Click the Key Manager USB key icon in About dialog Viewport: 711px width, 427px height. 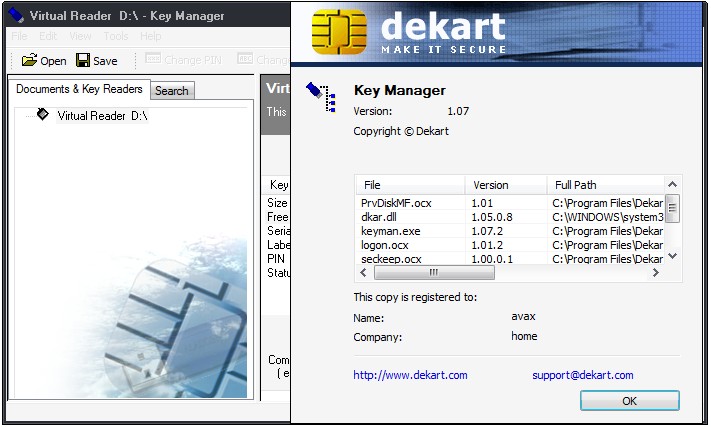[321, 97]
